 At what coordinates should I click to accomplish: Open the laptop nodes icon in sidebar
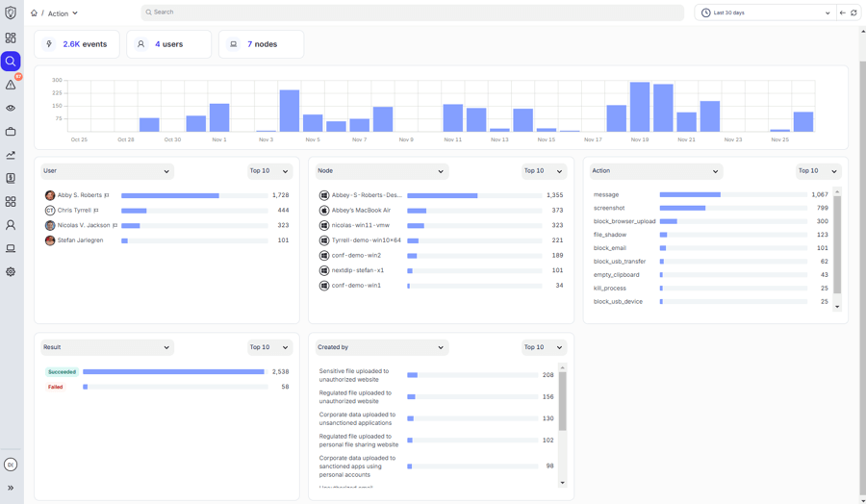(11, 248)
